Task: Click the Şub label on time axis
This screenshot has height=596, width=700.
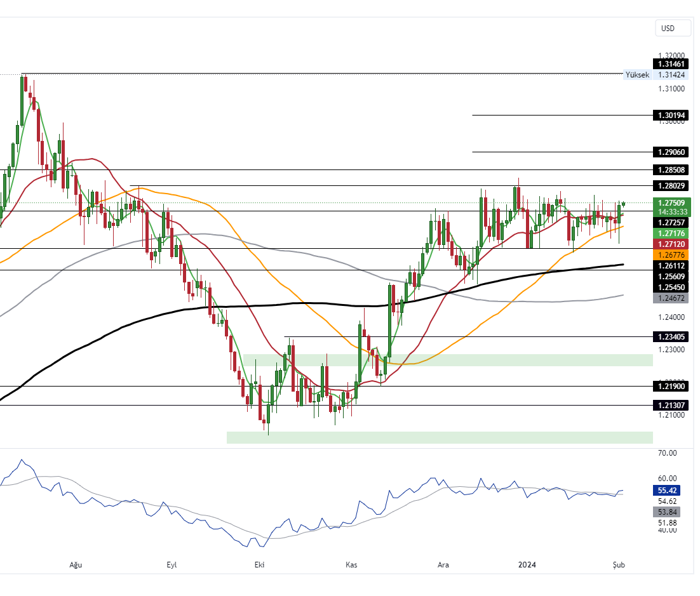Action: [x=618, y=564]
